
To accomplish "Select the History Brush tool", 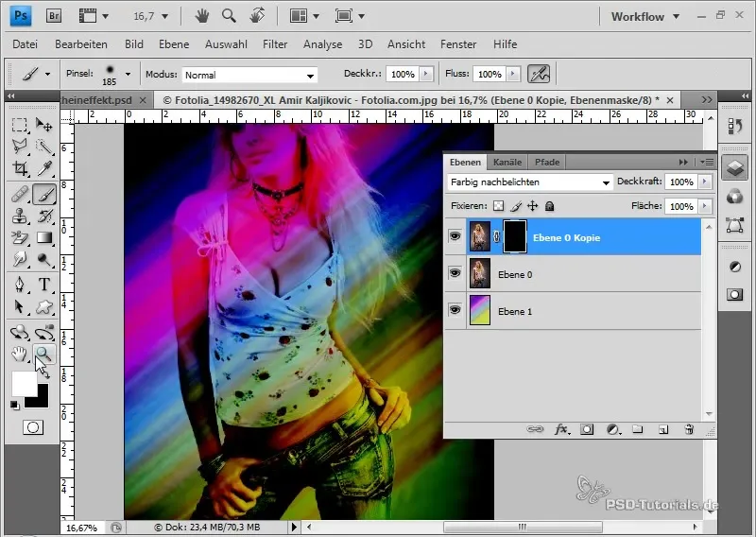I will pyautogui.click(x=44, y=217).
